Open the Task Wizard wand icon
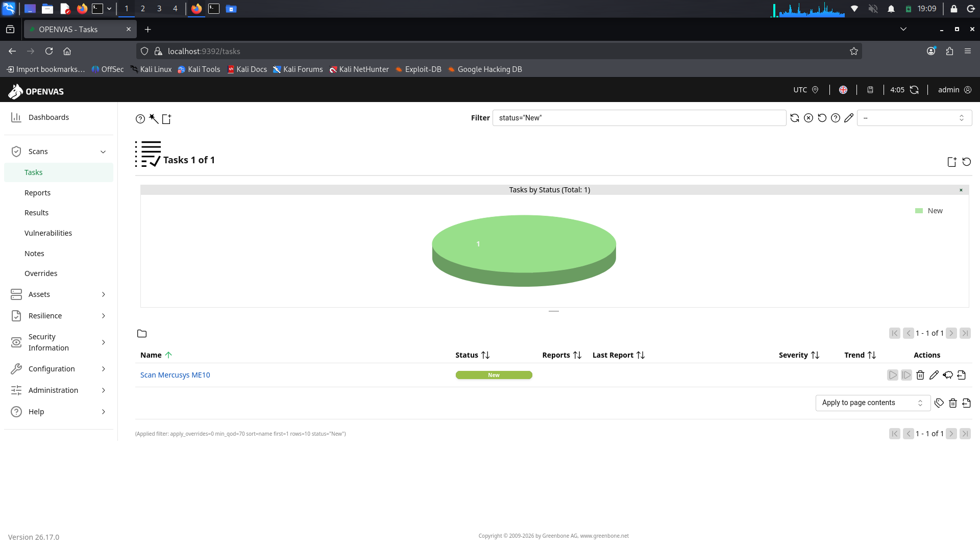The image size is (980, 551). (x=153, y=119)
